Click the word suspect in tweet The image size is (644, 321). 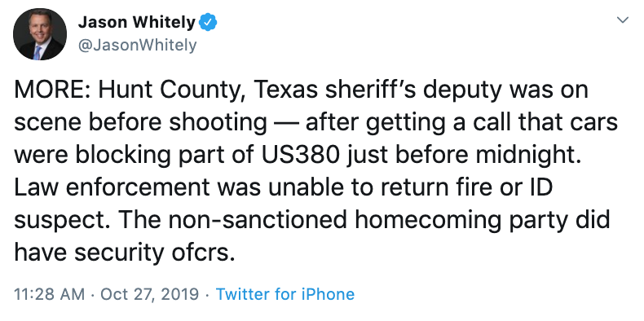(61, 222)
